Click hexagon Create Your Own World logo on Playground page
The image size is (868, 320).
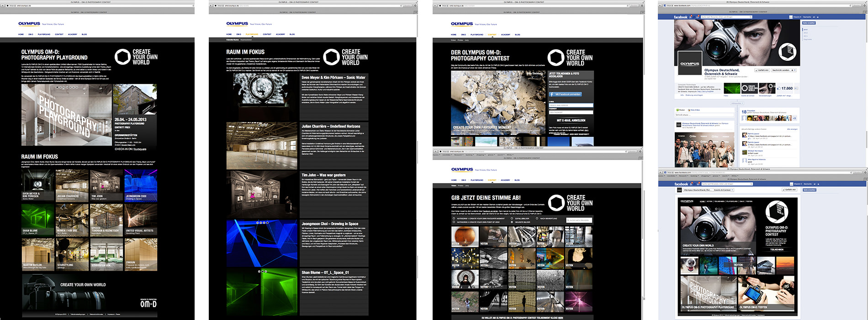pyautogui.click(x=122, y=57)
